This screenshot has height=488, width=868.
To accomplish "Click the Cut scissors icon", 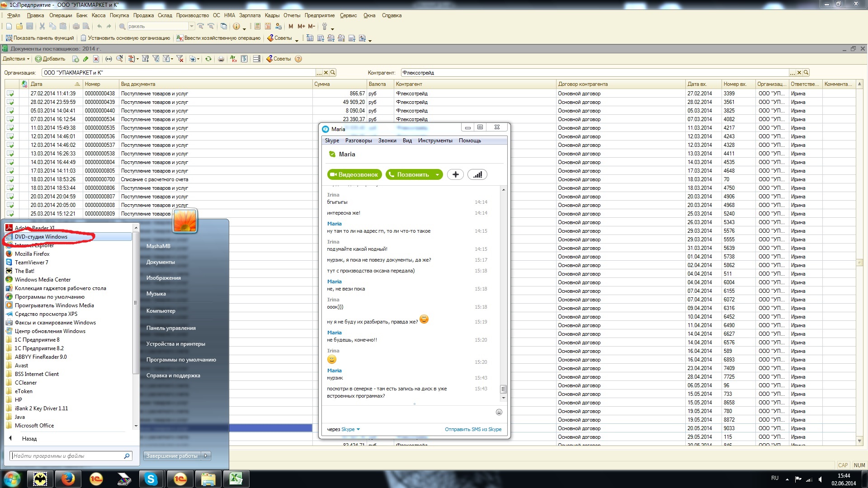I will click(42, 26).
